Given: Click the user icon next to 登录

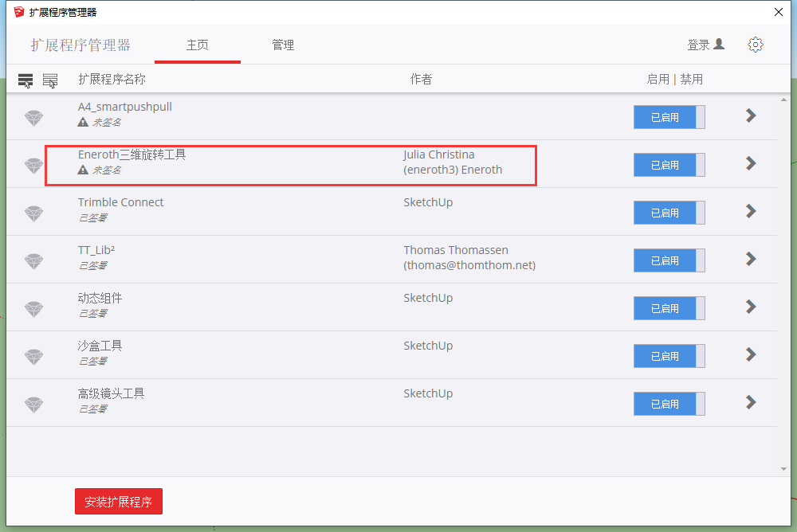Looking at the screenshot, I should (x=719, y=45).
